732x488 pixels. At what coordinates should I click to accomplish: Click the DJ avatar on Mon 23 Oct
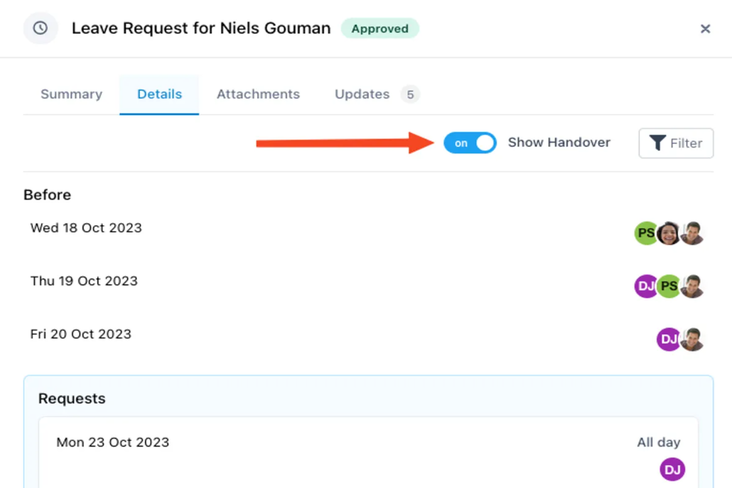tap(672, 469)
